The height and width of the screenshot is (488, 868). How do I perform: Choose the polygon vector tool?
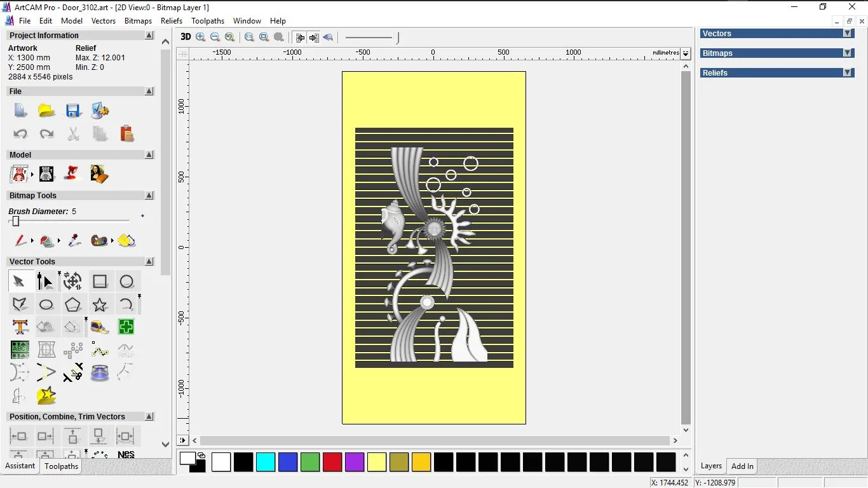[x=72, y=305]
